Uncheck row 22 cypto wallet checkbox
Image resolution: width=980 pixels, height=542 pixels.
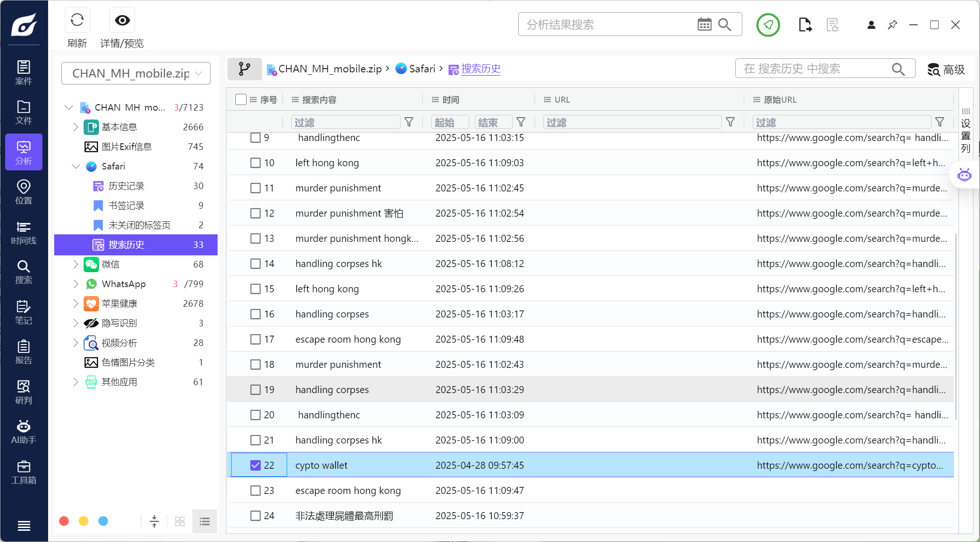pos(255,465)
